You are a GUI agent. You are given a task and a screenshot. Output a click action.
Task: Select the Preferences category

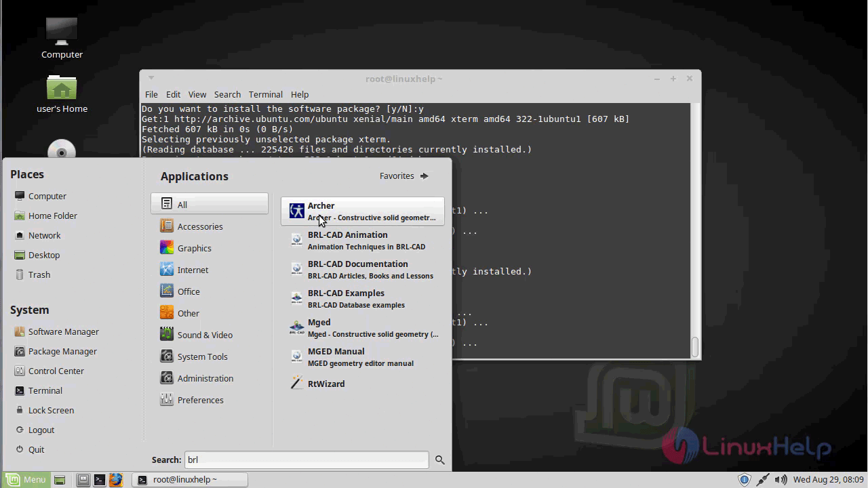[x=210, y=400]
